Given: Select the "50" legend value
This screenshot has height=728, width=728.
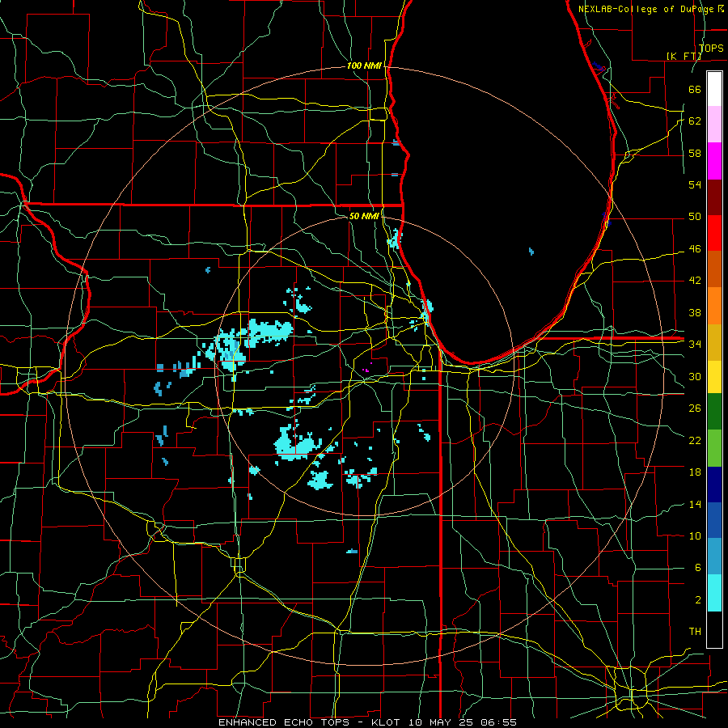Looking at the screenshot, I should tap(695, 217).
